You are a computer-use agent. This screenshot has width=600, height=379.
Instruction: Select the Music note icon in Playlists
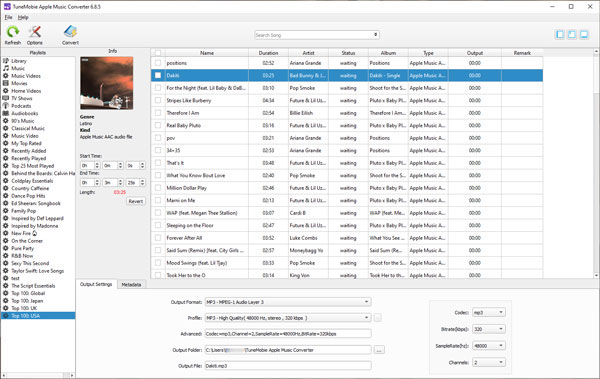click(6, 68)
